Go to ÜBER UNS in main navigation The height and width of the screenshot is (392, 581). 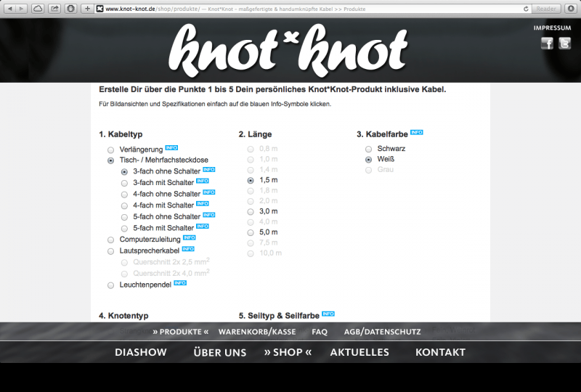pos(220,352)
